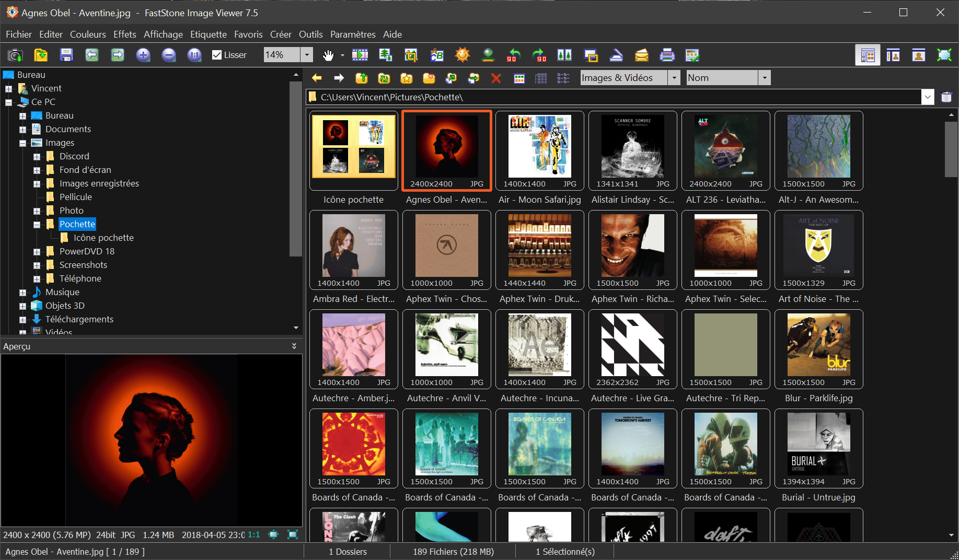Click the Save floppy disk icon
The height and width of the screenshot is (560, 959).
[x=66, y=55]
